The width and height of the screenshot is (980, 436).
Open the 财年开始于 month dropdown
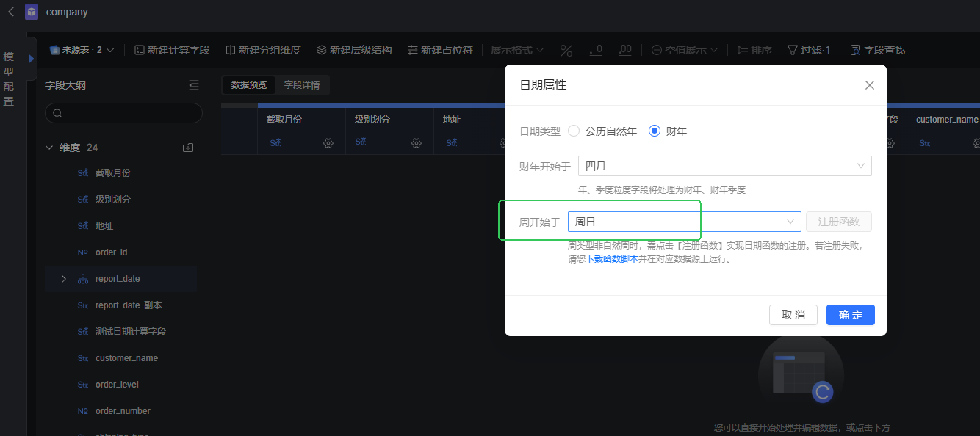pos(724,166)
